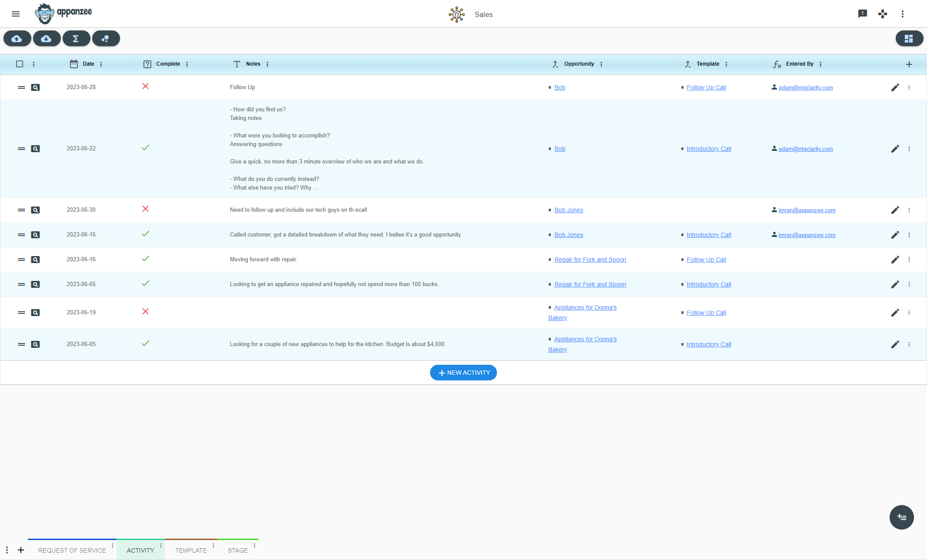Click the bubble chart icon button

point(106,39)
